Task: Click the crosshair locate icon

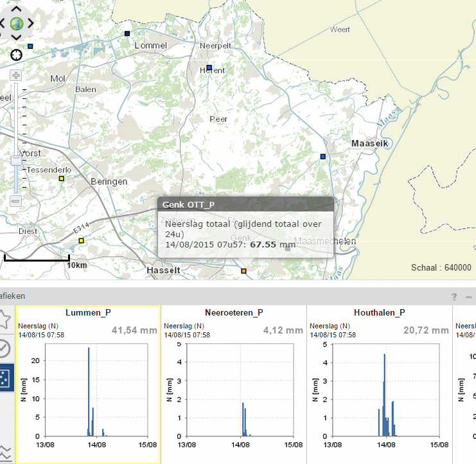Action: coord(17,55)
